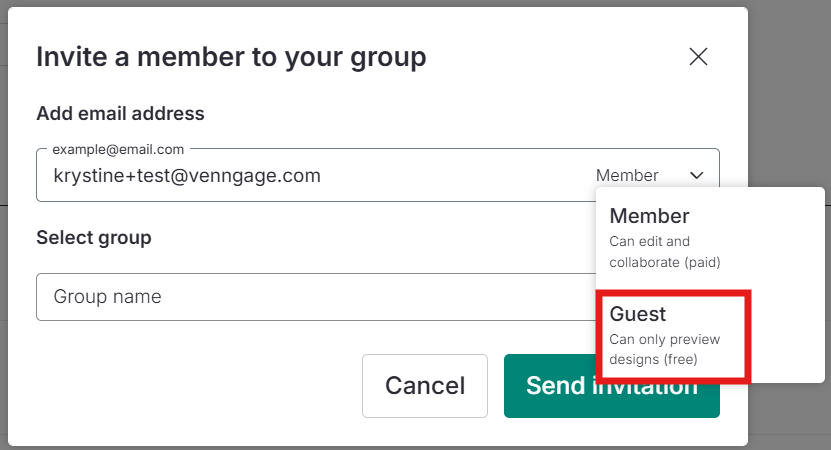Select the 'Can only preview designs (free)' description
The image size is (831, 450).
665,349
